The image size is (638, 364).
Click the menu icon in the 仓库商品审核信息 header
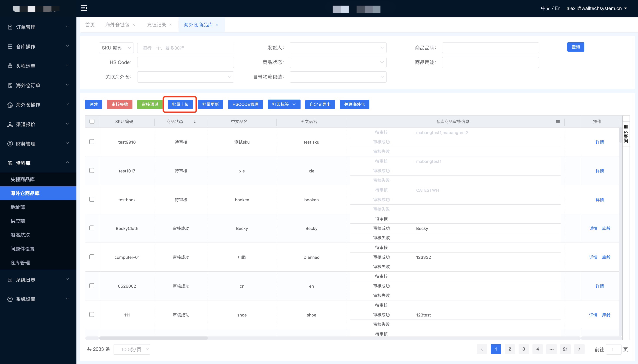tap(558, 121)
